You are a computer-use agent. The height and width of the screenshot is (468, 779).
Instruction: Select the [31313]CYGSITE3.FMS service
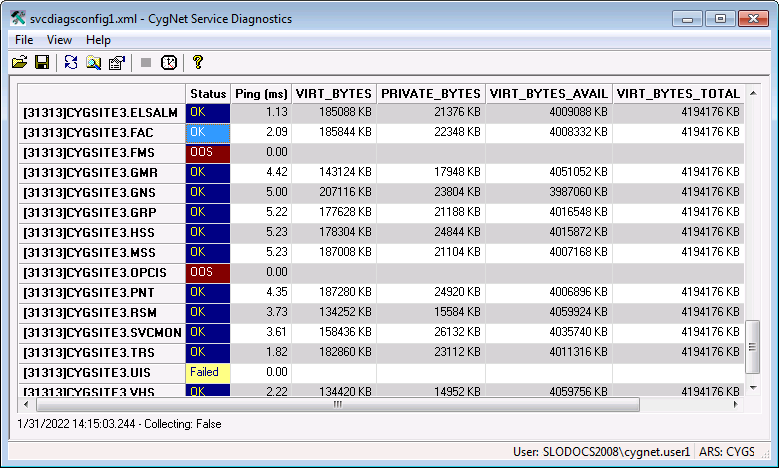click(102, 153)
